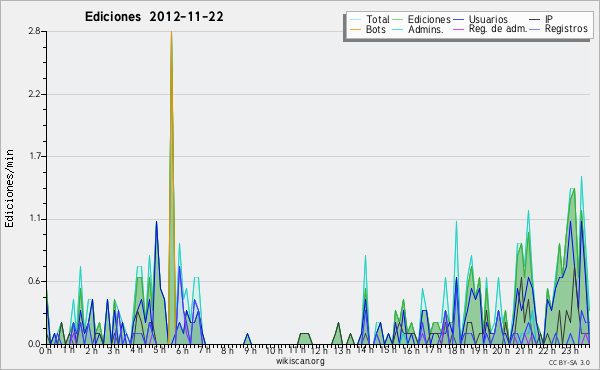
Task: Click the '21 h' x-axis label
Action: (x=524, y=350)
